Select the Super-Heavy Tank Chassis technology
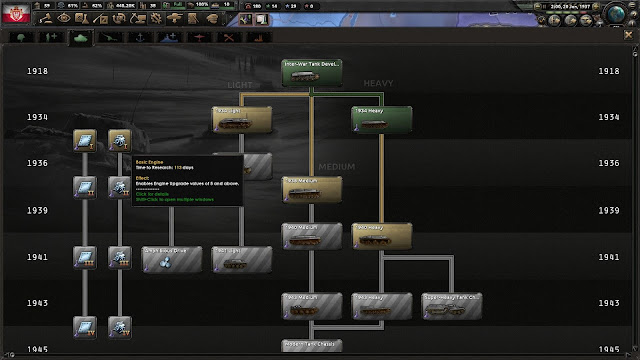This screenshot has height=360, width=640. tap(451, 306)
